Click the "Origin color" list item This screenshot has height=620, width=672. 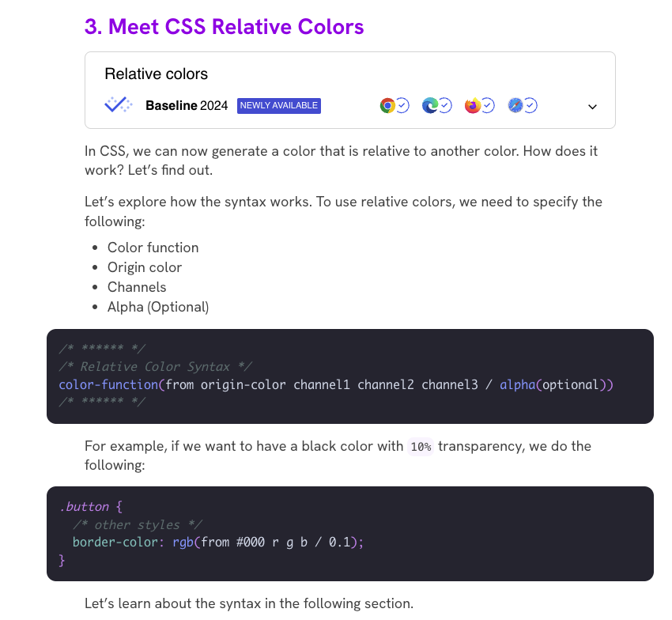pos(145,267)
